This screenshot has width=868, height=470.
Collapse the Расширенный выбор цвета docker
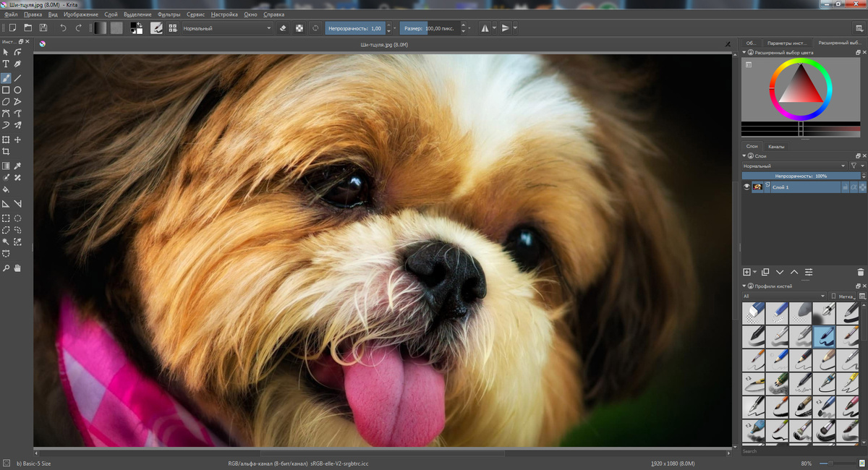coord(744,53)
